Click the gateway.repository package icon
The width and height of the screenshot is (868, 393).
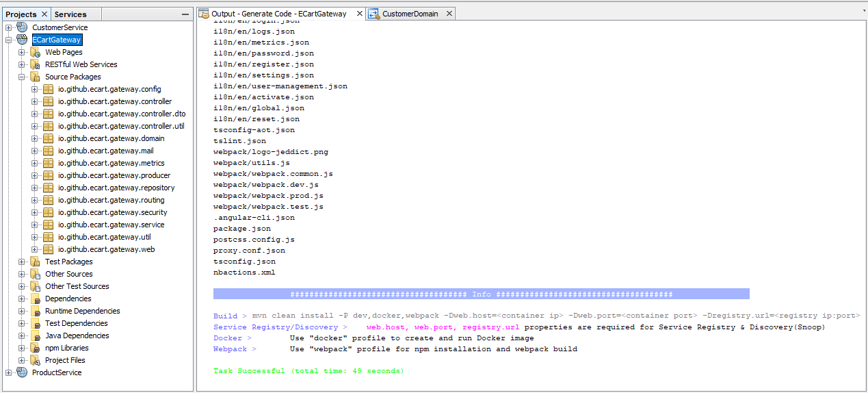pos(48,188)
